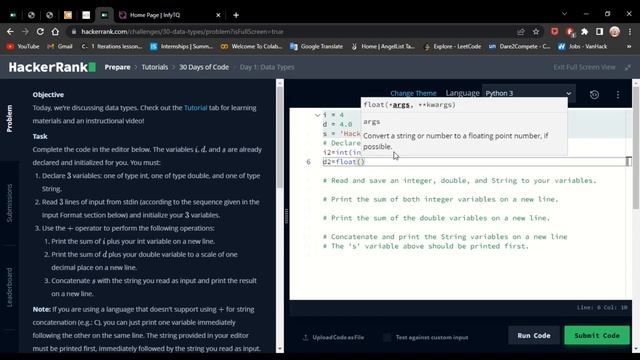Open a new browser tab with plus

(x=236, y=15)
